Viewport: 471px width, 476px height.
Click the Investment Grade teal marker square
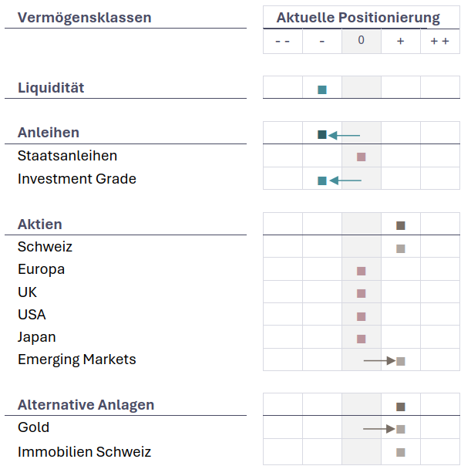(322, 181)
